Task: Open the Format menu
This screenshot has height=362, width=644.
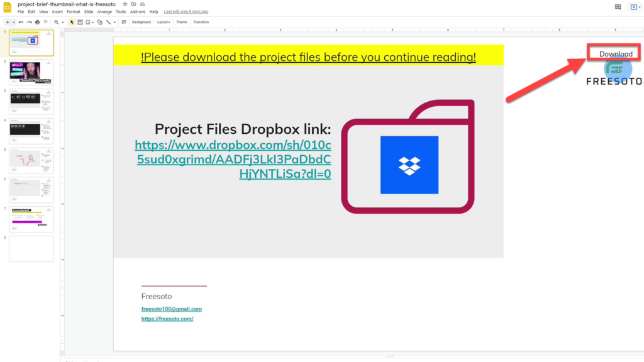Action: (74, 12)
